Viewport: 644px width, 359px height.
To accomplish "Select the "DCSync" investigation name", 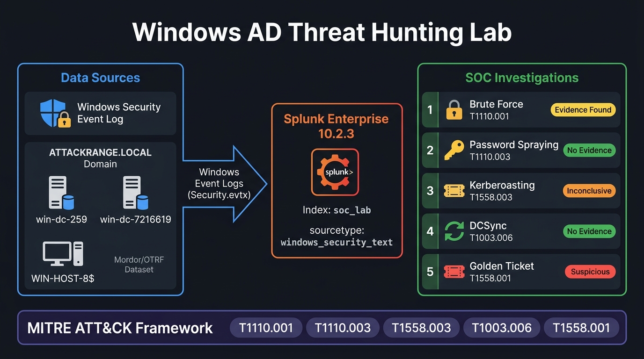I will click(488, 226).
